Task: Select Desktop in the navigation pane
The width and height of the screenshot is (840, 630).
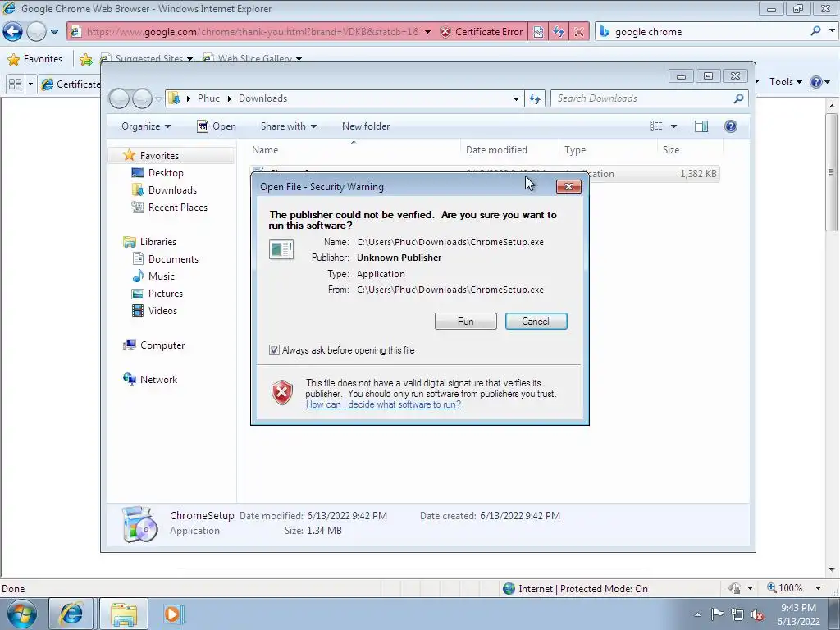Action: [166, 173]
